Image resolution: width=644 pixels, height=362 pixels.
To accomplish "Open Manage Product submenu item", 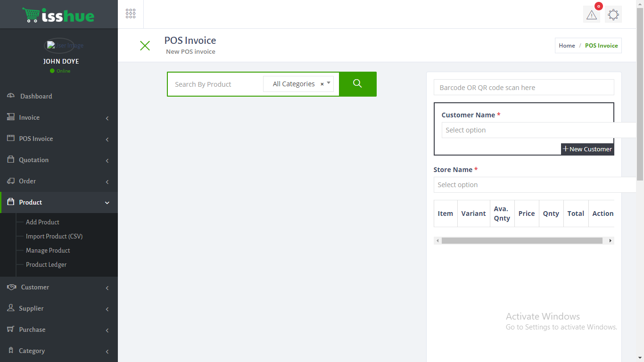I will [48, 250].
